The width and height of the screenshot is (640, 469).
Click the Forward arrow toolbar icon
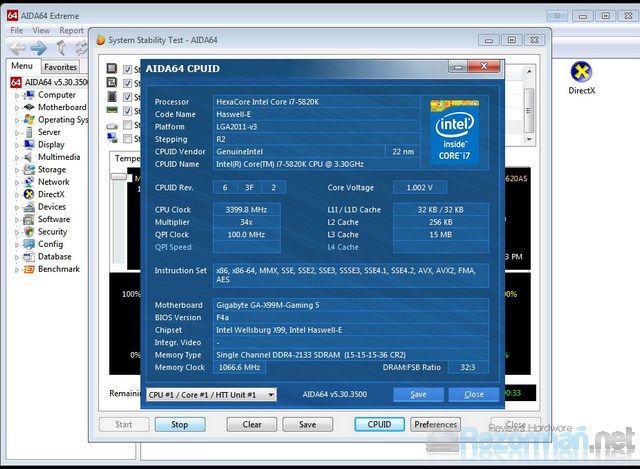tap(39, 49)
